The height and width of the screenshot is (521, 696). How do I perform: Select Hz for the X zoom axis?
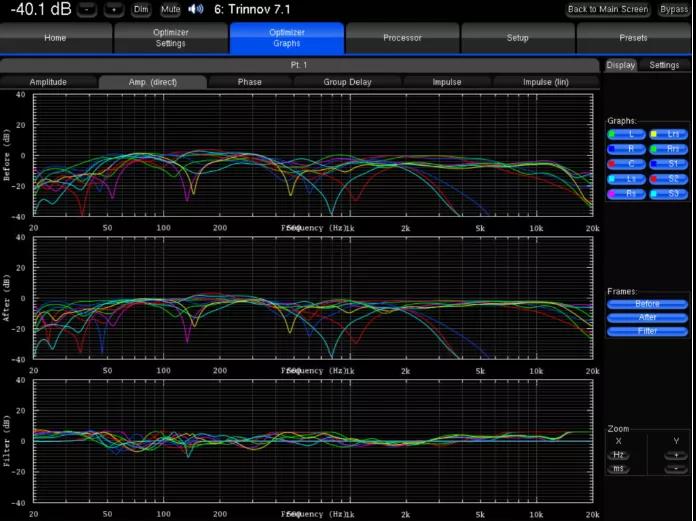618,455
